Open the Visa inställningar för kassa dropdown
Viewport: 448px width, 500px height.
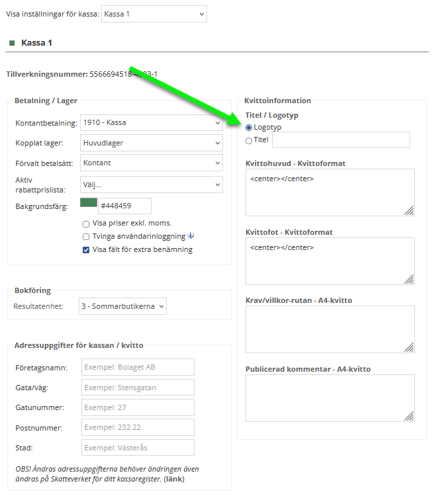point(154,14)
